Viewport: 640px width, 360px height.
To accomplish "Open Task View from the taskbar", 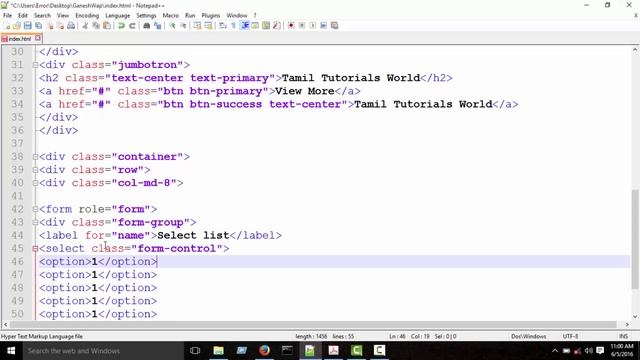I will click(x=195, y=351).
